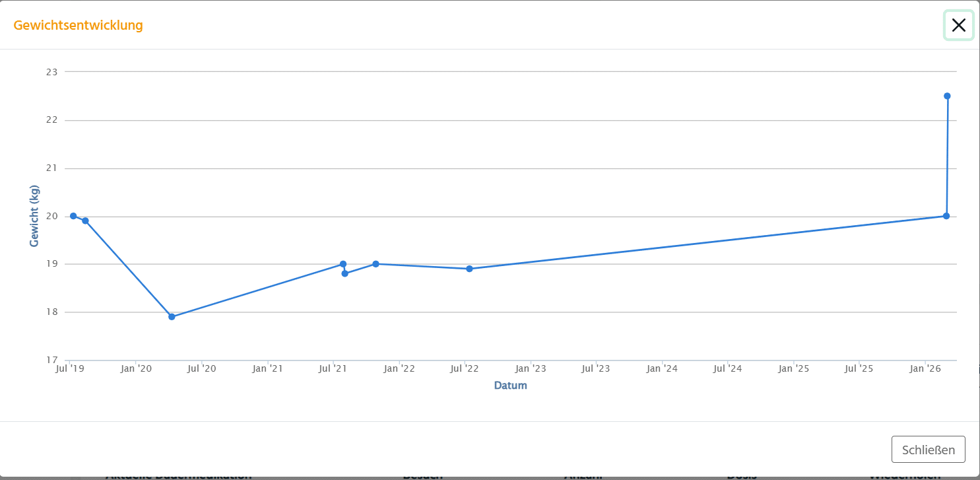The image size is (980, 480).
Task: Pick the 19 kg data point before Jan '22
Action: (x=376, y=264)
